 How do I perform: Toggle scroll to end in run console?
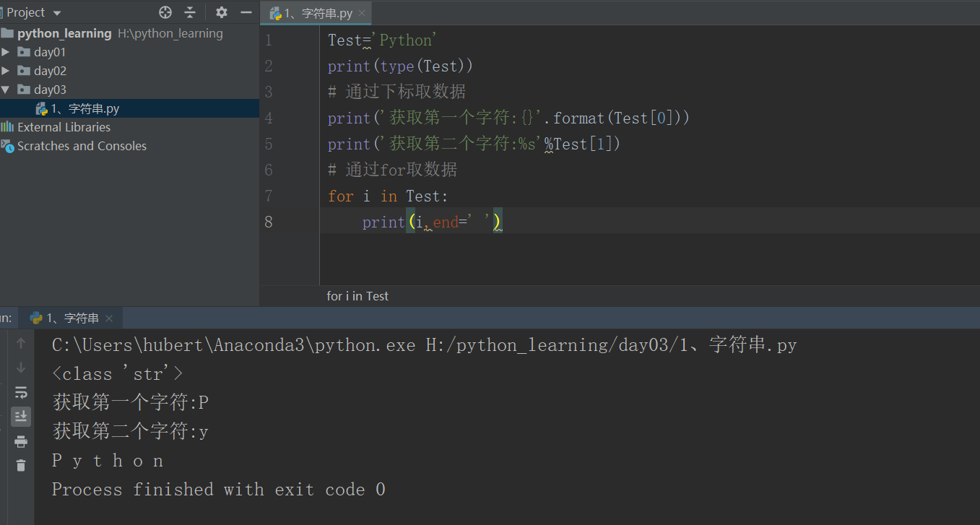pyautogui.click(x=21, y=416)
